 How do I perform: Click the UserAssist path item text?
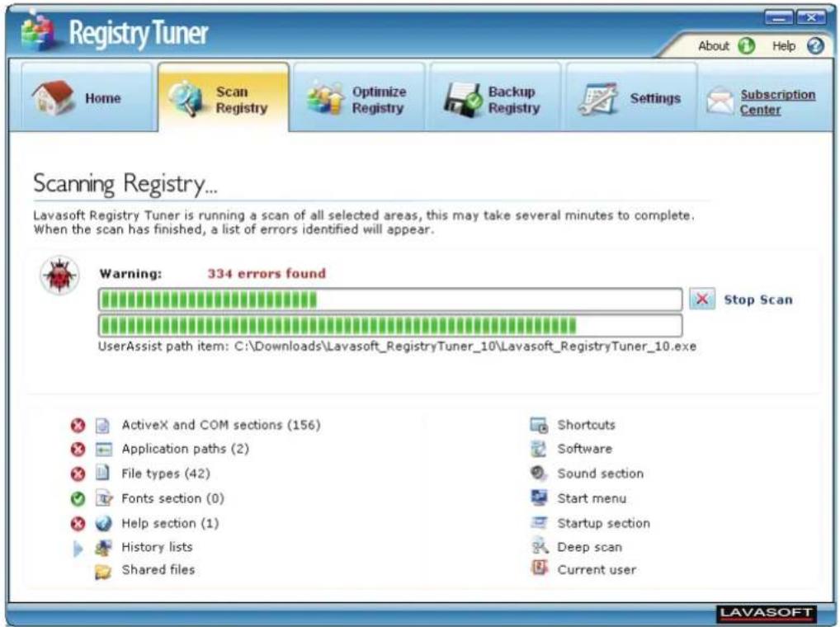click(397, 346)
